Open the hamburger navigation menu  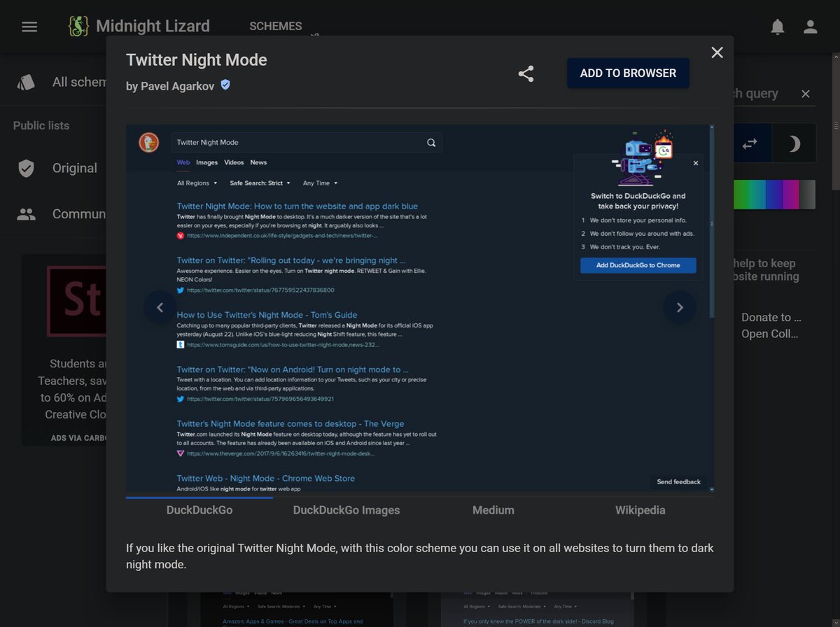click(x=29, y=27)
